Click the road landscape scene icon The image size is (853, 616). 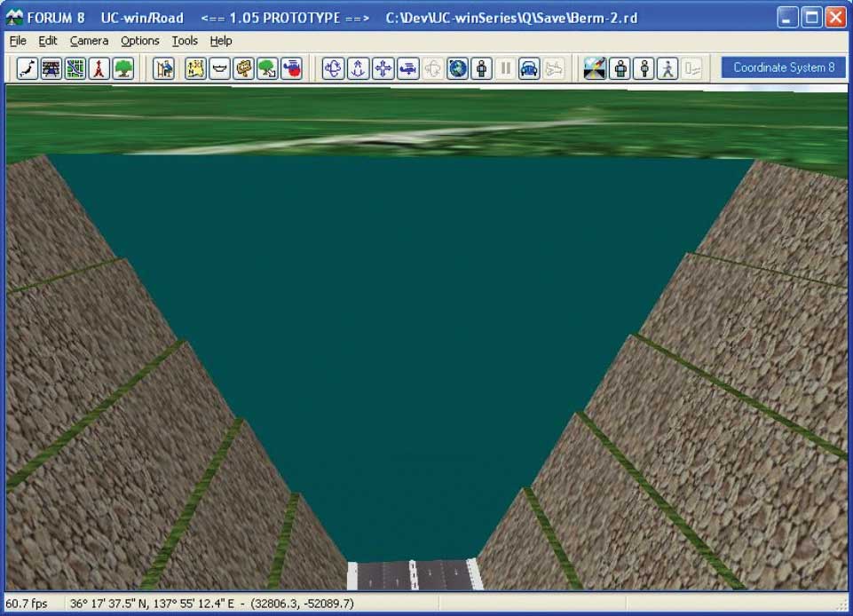(x=595, y=68)
